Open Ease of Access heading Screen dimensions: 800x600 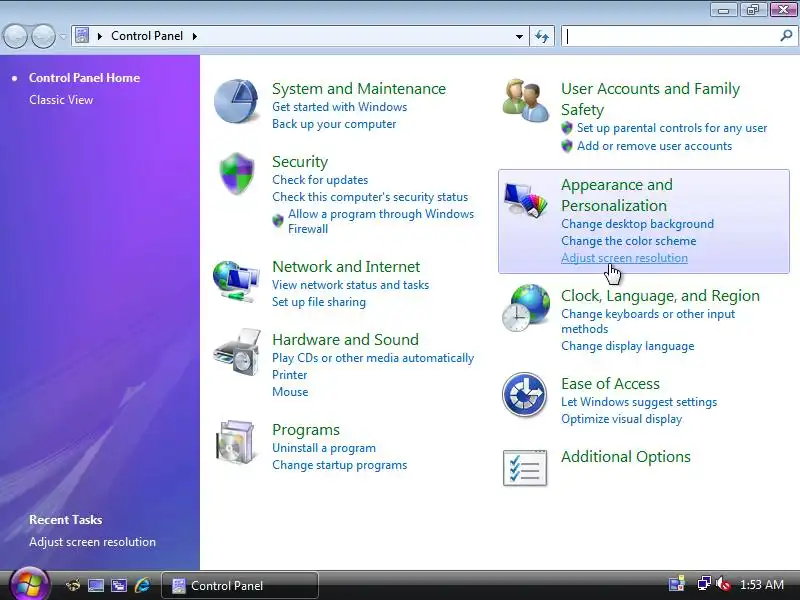610,384
